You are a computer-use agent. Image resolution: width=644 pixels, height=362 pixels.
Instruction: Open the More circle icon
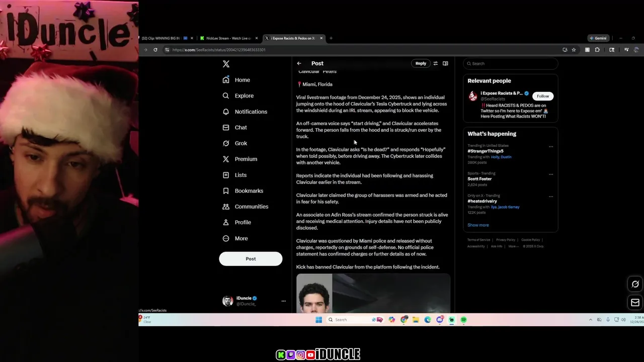226,238
